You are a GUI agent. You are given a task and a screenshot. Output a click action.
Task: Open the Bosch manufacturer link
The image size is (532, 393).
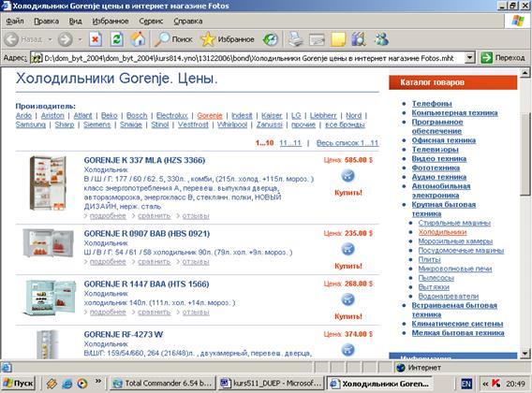[x=137, y=116]
